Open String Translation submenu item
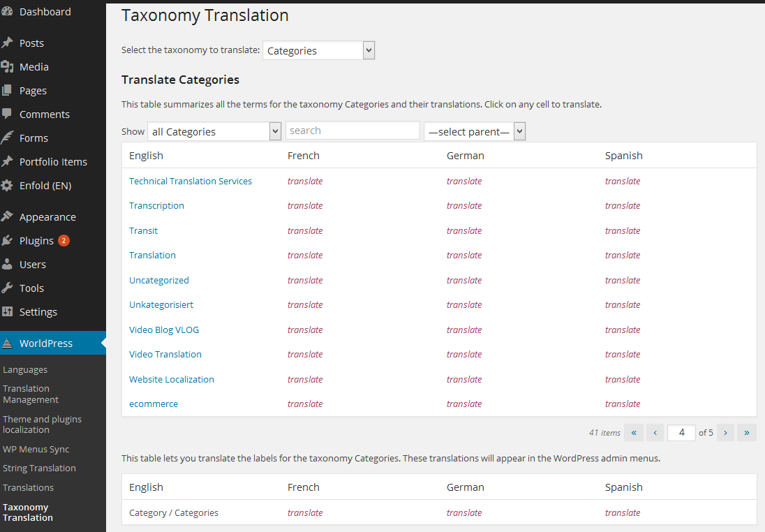This screenshot has width=765, height=532. 39,468
